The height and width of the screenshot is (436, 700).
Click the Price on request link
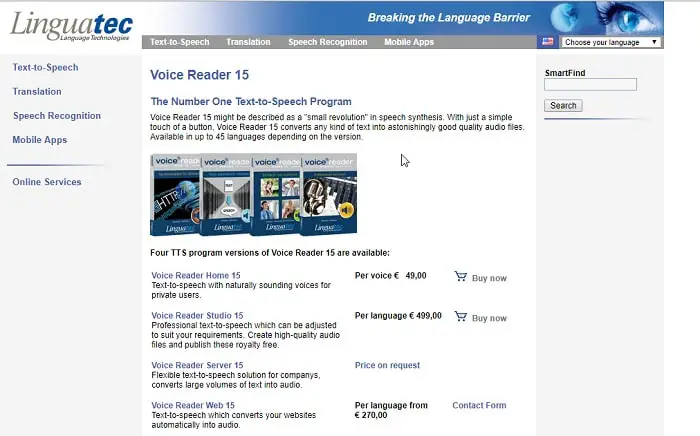[x=388, y=365]
